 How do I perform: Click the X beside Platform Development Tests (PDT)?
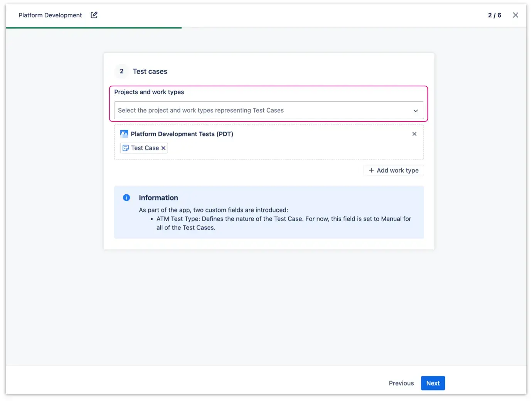click(414, 134)
